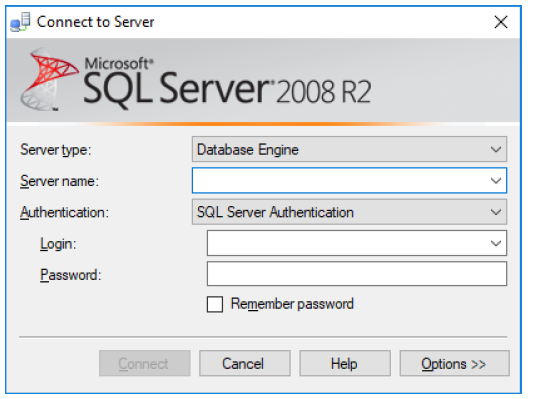This screenshot has width=533, height=399.
Task: Click the red SQL Server logo graphic
Action: pos(49,79)
